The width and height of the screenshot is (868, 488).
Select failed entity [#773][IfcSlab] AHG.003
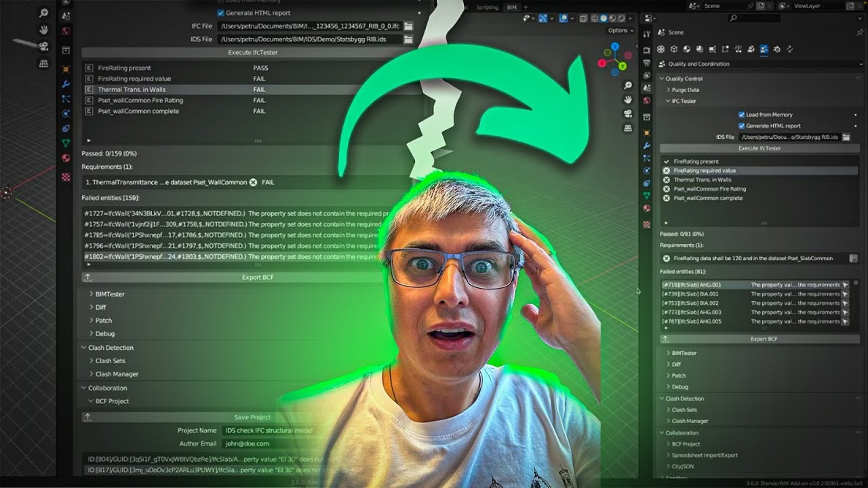pos(751,312)
